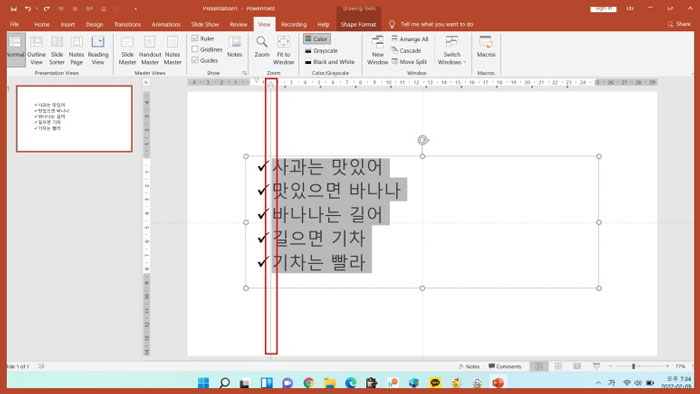The width and height of the screenshot is (700, 394).
Task: Start Slide Show from status bar
Action: (x=596, y=366)
